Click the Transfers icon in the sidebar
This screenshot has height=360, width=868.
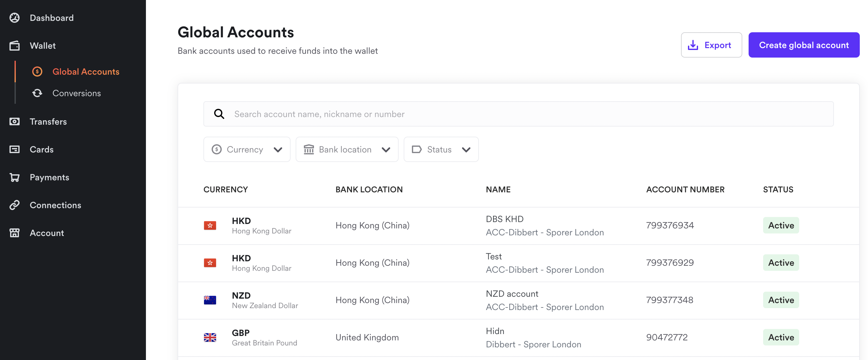(x=15, y=121)
